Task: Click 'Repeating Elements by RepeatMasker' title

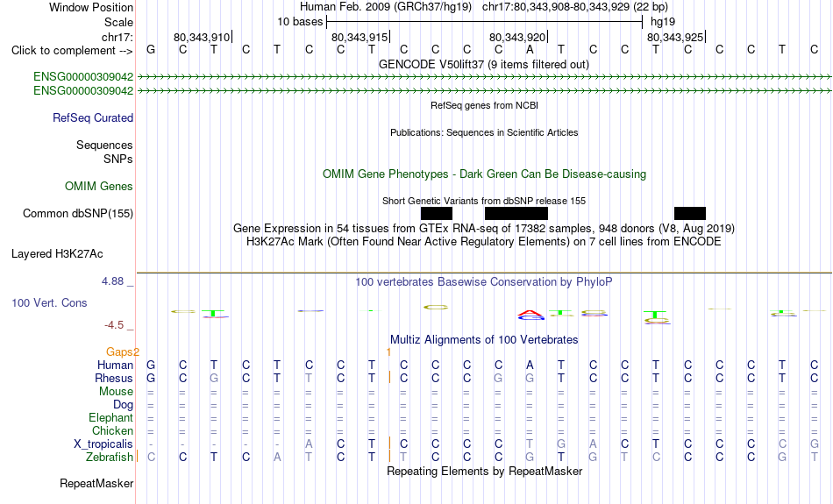Action: pos(484,471)
